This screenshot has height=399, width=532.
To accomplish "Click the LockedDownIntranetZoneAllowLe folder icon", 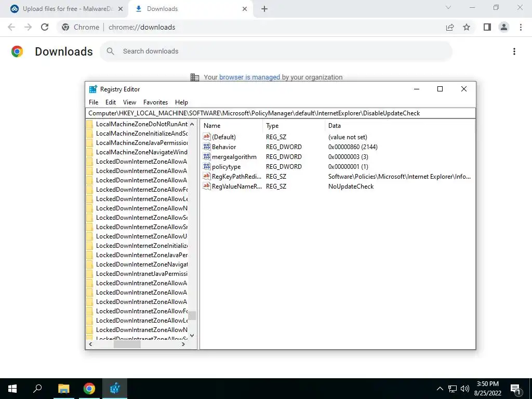I will point(89,320).
